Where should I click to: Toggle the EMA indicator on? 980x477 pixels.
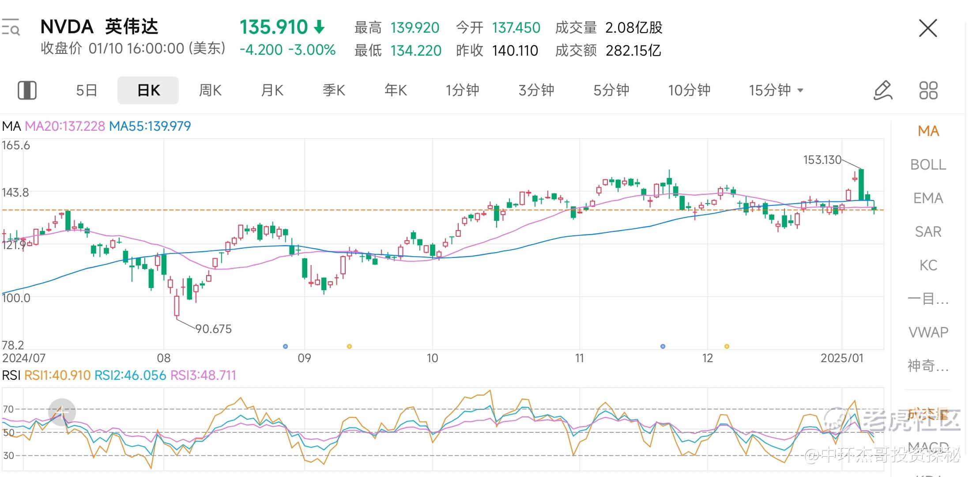coord(928,198)
